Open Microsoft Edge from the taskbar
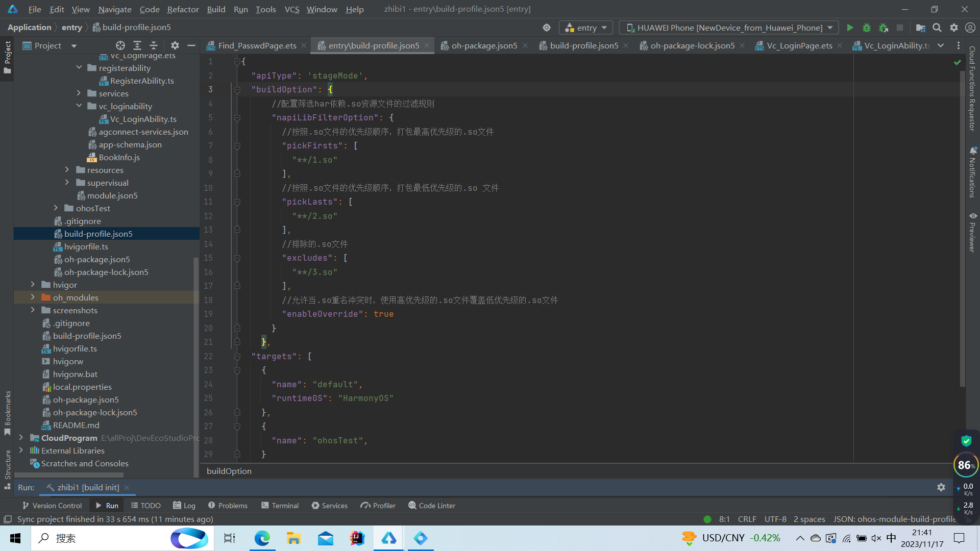 tap(262, 538)
